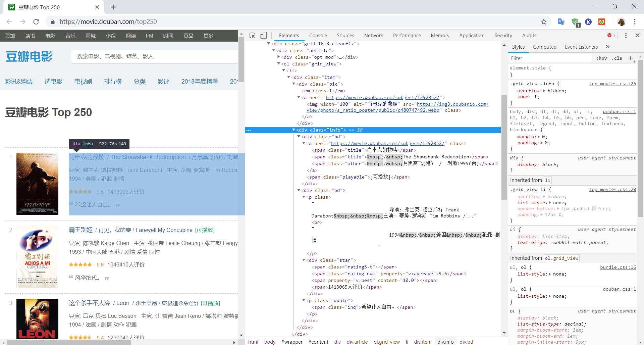Close the 豆瓣电影 Top 250 tab
Screen dimensions: 644x345
[x=97, y=7]
